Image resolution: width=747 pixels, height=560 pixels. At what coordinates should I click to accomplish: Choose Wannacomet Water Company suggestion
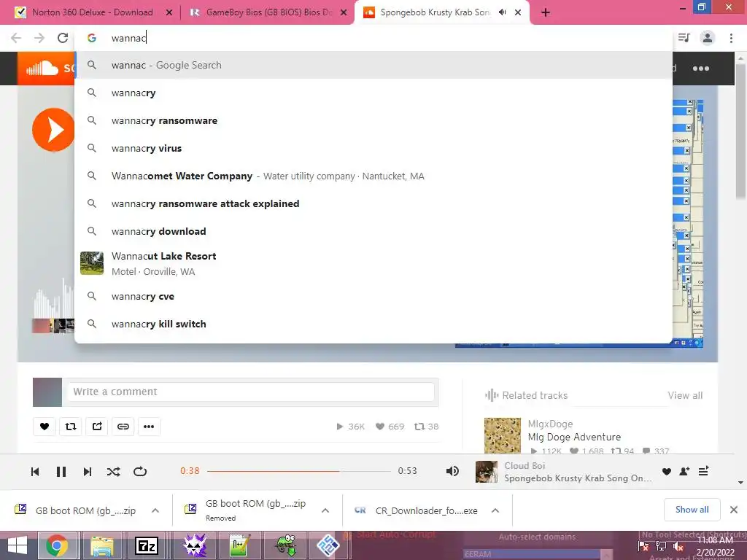tap(373, 176)
